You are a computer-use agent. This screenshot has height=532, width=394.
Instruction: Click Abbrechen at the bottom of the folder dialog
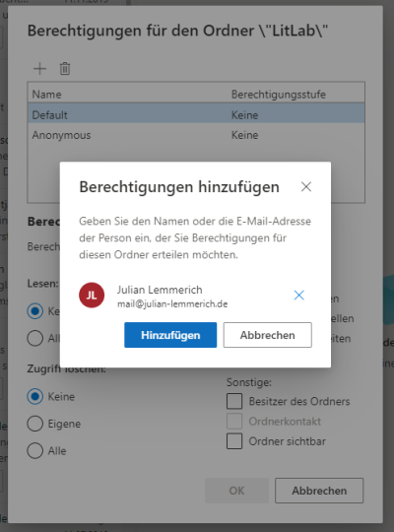point(319,491)
